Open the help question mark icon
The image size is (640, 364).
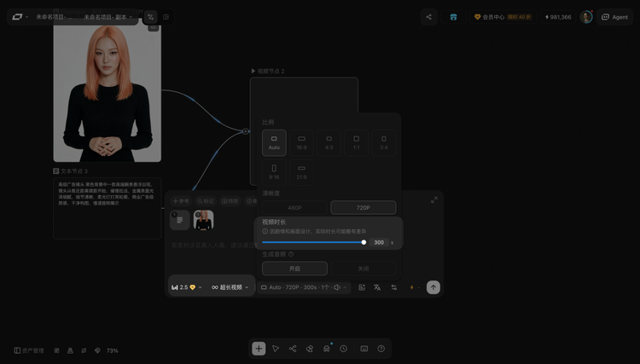[381, 349]
